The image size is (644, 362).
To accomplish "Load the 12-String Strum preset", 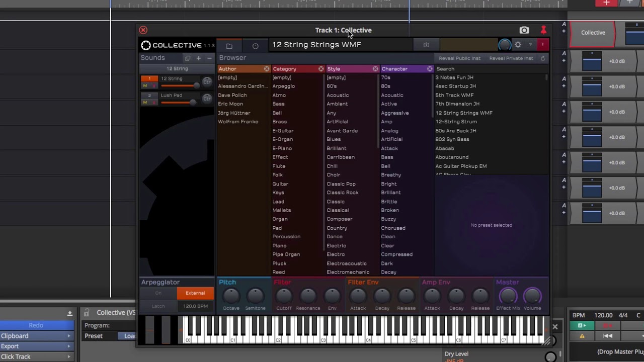I will 456,122.
